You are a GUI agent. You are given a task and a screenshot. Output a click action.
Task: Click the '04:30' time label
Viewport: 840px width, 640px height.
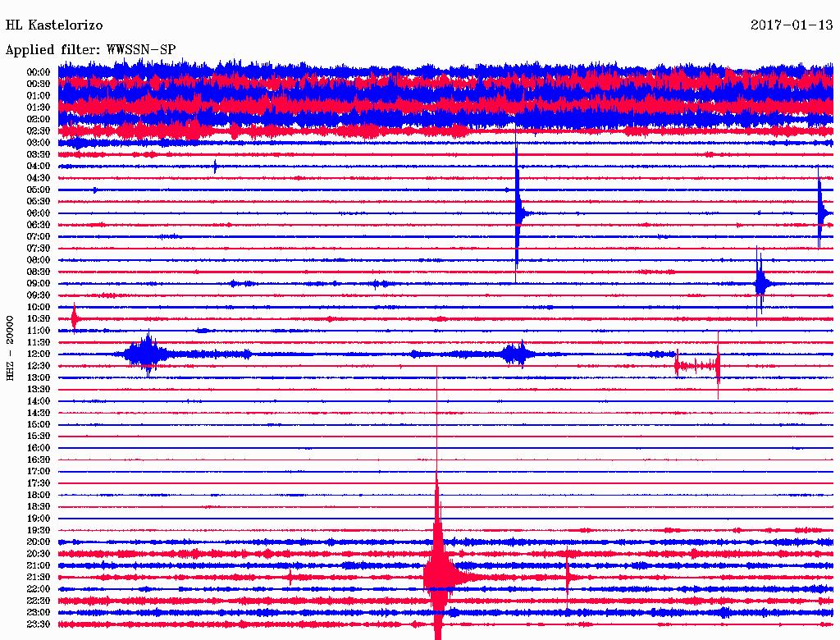click(x=39, y=178)
